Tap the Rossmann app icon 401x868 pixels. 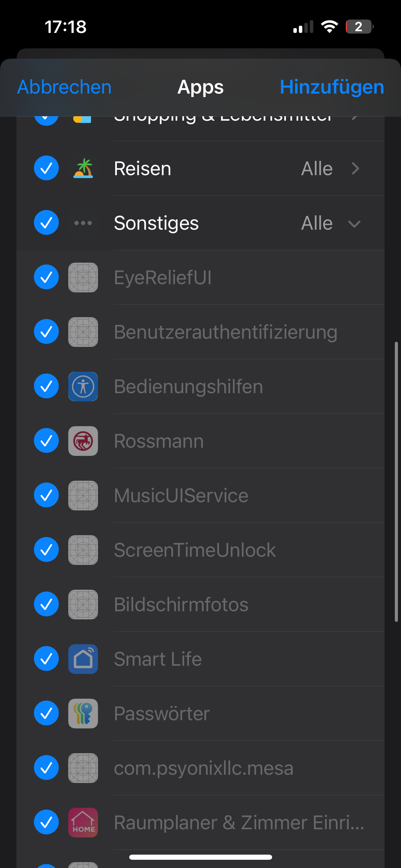pos(83,441)
